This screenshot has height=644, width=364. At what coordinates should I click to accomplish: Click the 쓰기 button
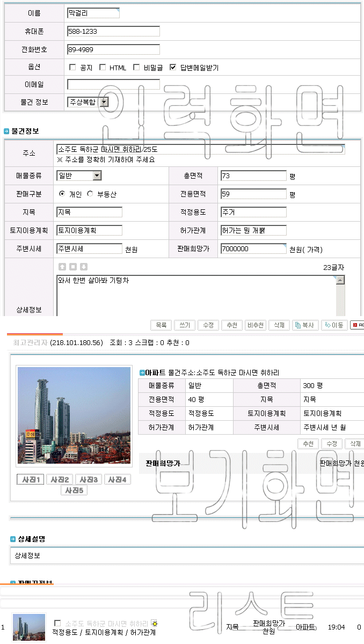pos(185,325)
